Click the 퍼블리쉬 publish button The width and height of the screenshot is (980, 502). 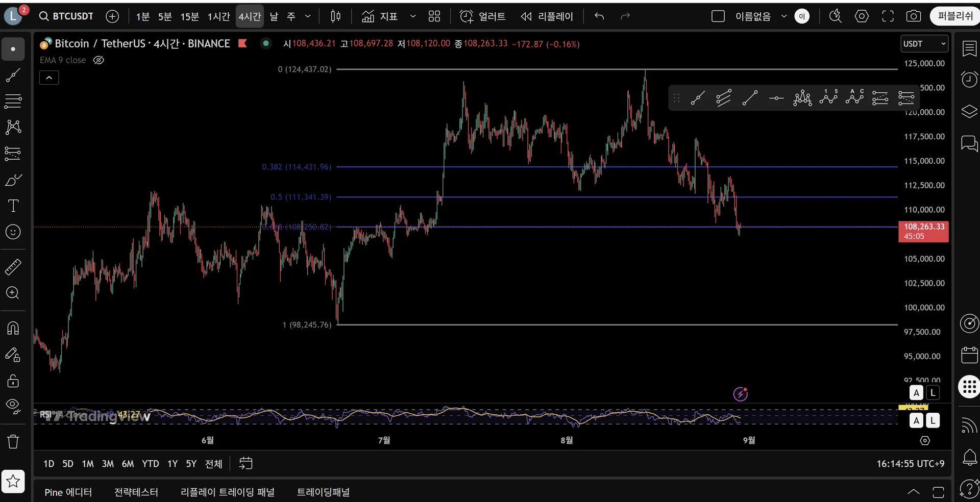tap(955, 16)
